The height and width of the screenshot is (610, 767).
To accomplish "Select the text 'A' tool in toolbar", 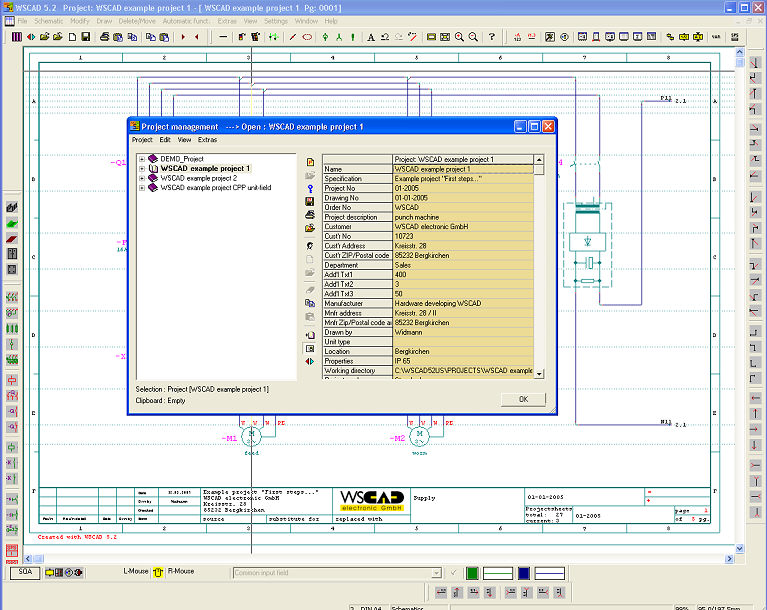I will pyautogui.click(x=371, y=37).
